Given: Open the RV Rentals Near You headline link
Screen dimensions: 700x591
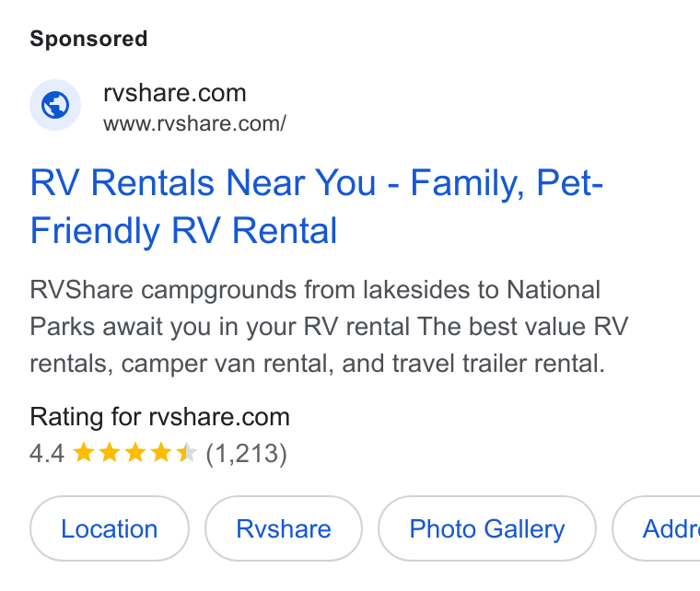Looking at the screenshot, I should pos(316,206).
